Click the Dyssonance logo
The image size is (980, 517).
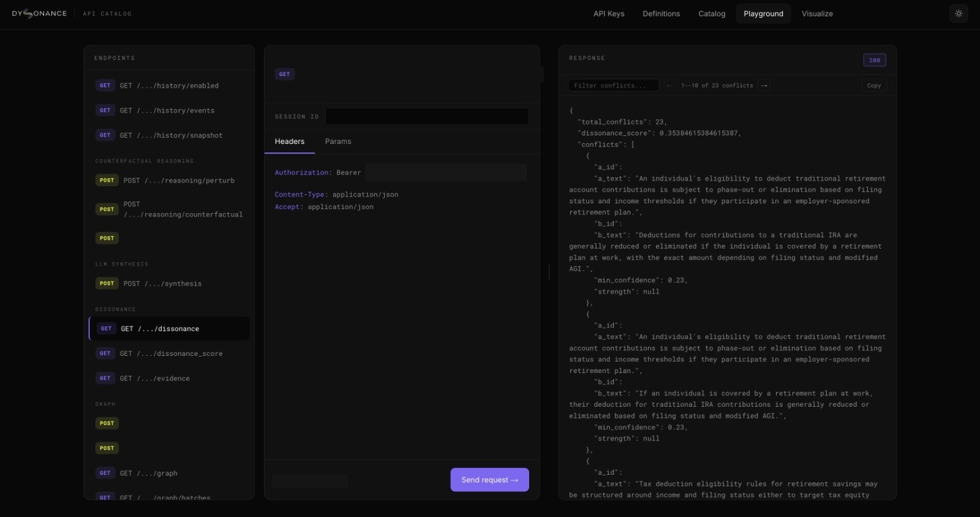39,13
